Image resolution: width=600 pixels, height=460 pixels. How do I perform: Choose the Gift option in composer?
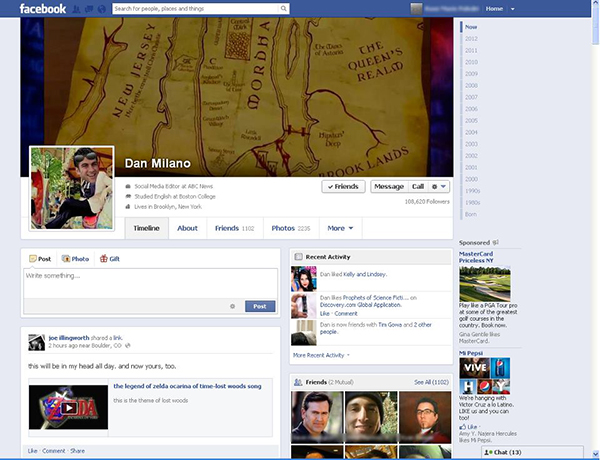pyautogui.click(x=109, y=258)
